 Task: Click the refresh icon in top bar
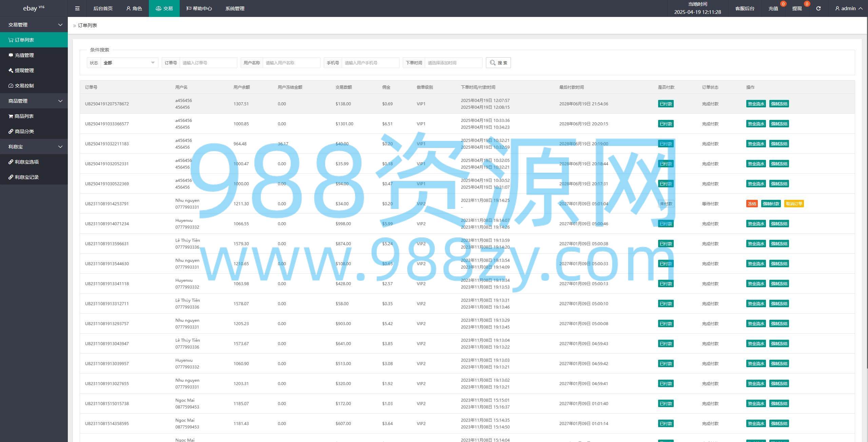pyautogui.click(x=818, y=8)
